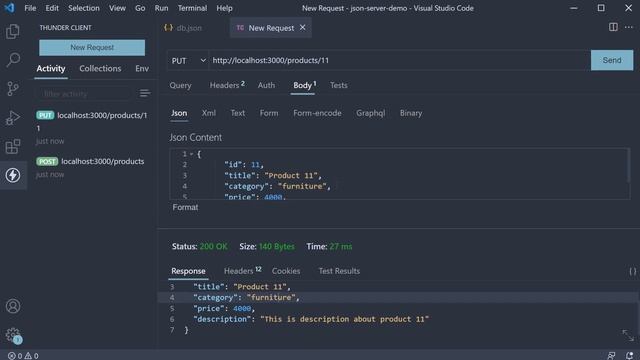The width and height of the screenshot is (640, 360).
Task: Click the "description" line in the response
Action: point(311,319)
